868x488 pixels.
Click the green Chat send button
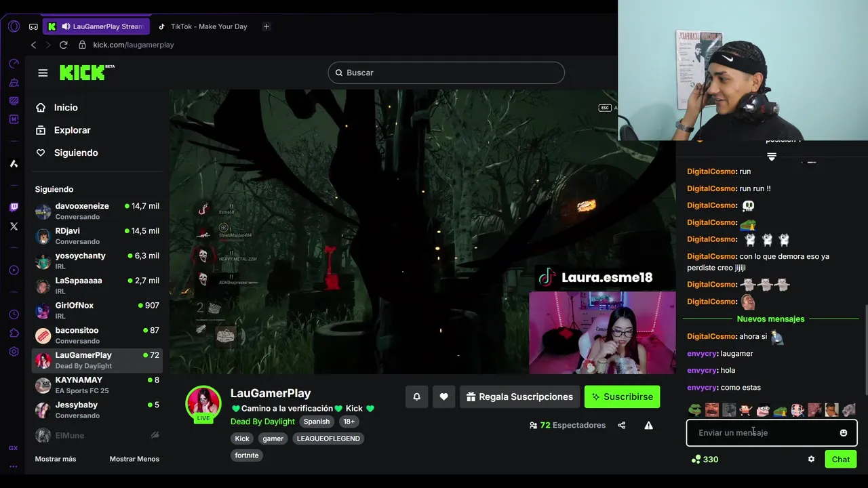[841, 460]
